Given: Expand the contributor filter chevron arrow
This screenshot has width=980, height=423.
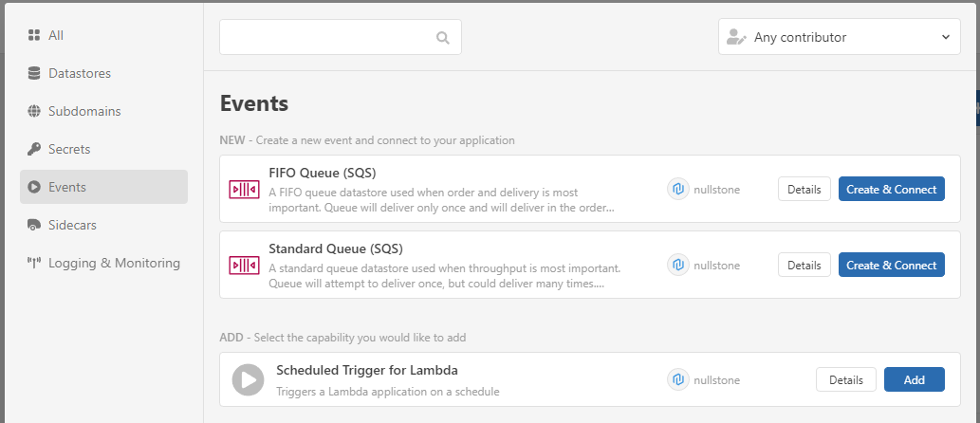Looking at the screenshot, I should coord(945,37).
